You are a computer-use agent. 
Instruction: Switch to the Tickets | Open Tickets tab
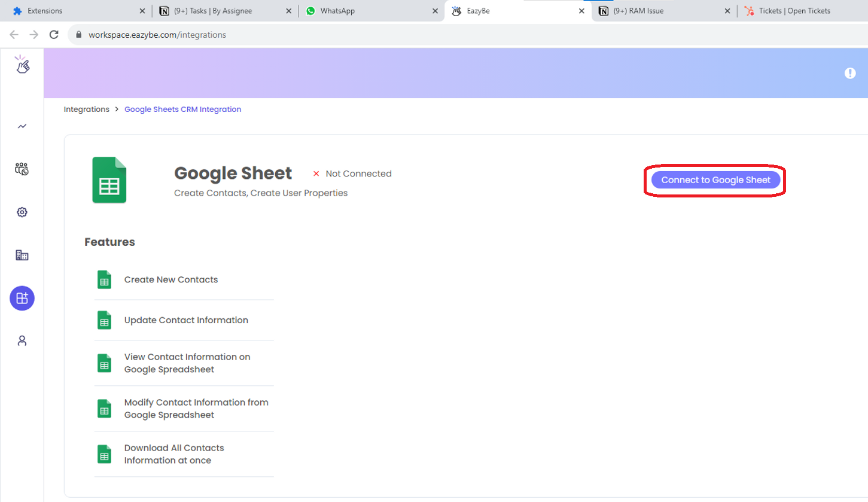[794, 11]
